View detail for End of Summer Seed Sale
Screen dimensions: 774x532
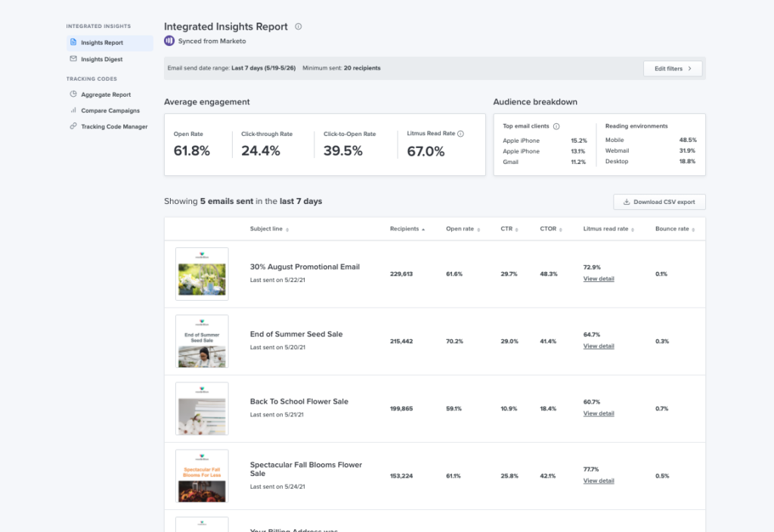pyautogui.click(x=597, y=345)
